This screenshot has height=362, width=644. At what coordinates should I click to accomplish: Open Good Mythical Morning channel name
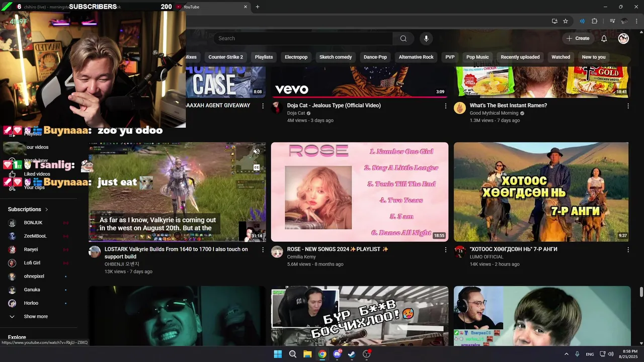494,113
